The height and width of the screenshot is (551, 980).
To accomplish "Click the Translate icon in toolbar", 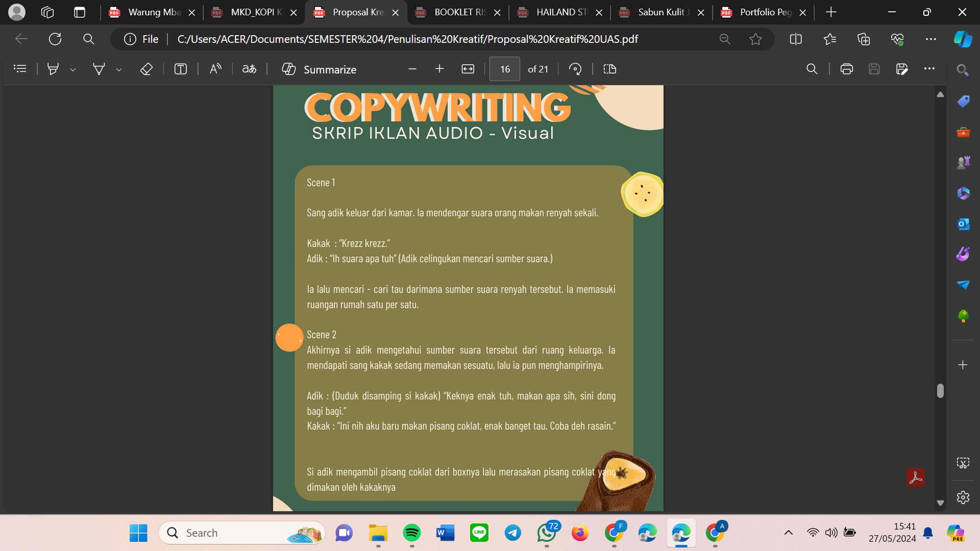I will pyautogui.click(x=249, y=69).
